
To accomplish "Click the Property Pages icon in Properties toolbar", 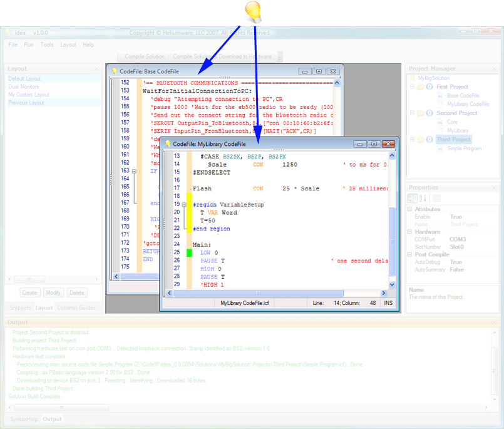I will [437, 199].
